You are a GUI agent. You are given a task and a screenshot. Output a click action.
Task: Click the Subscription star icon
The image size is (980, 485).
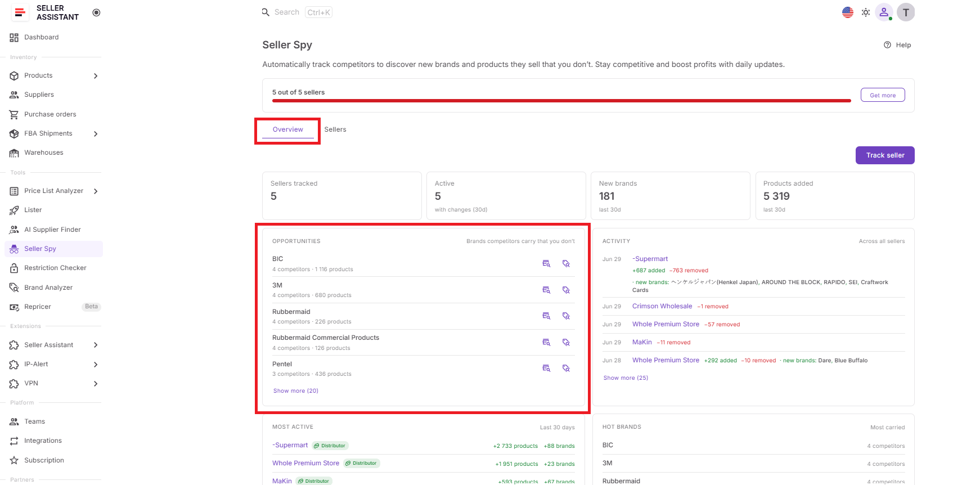tap(14, 460)
